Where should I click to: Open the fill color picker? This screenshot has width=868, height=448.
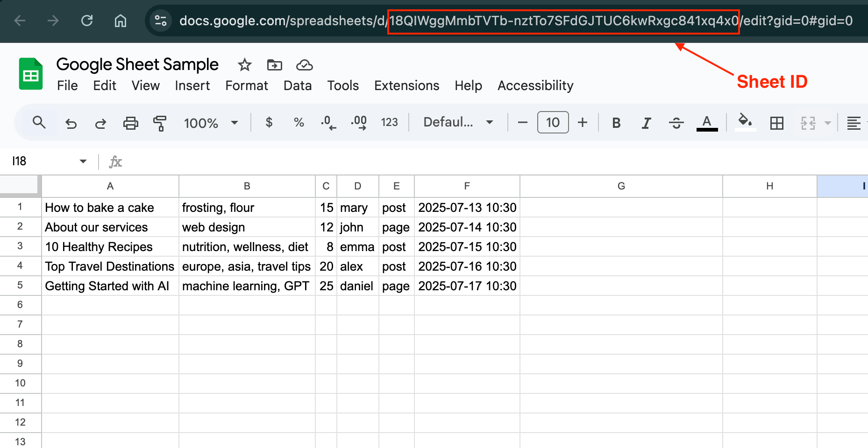745,123
